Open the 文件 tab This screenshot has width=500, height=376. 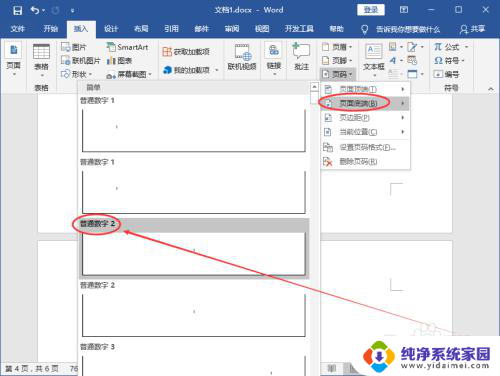17,29
